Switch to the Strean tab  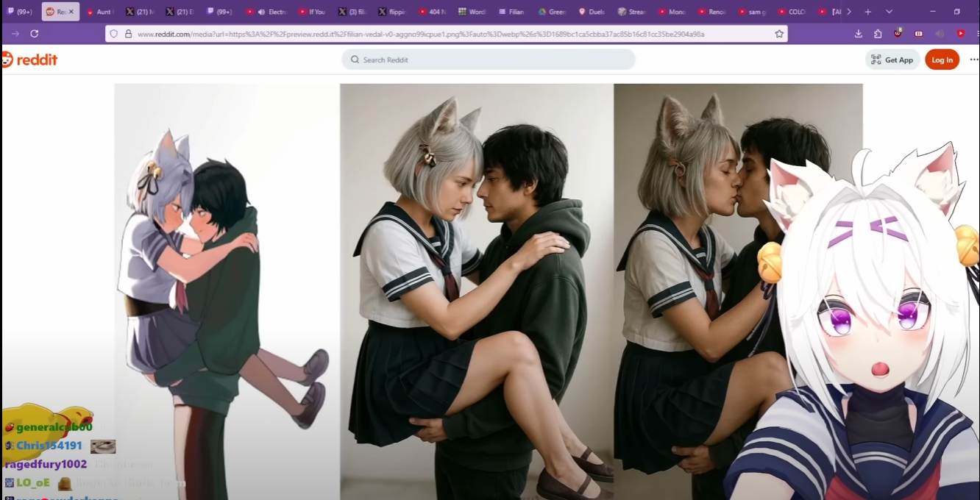pos(631,12)
